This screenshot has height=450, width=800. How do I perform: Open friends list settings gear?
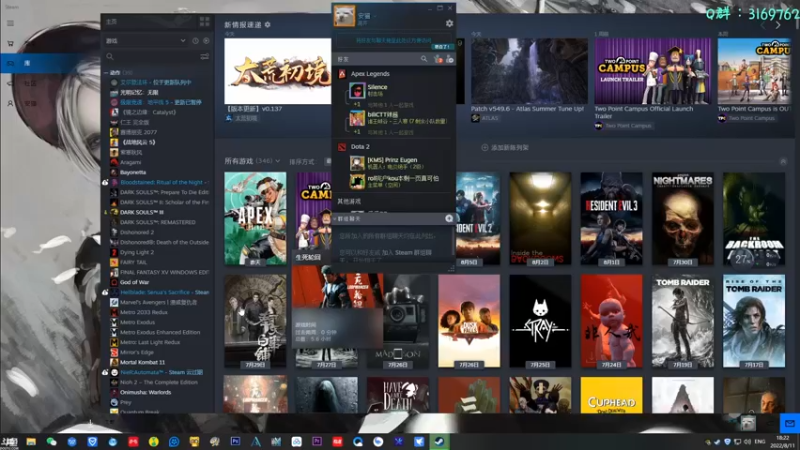coord(449,23)
